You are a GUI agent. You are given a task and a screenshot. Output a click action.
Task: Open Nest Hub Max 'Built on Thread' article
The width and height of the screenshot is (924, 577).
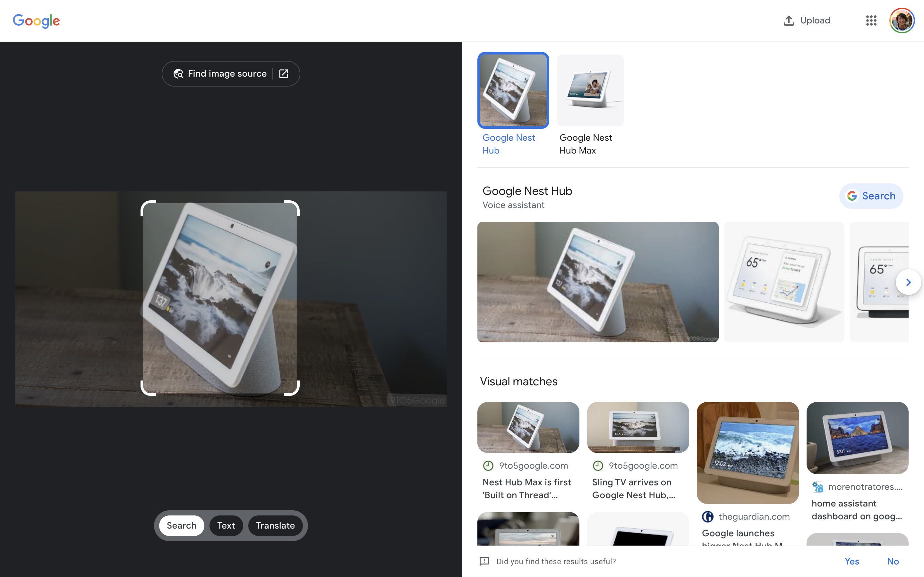point(527,489)
